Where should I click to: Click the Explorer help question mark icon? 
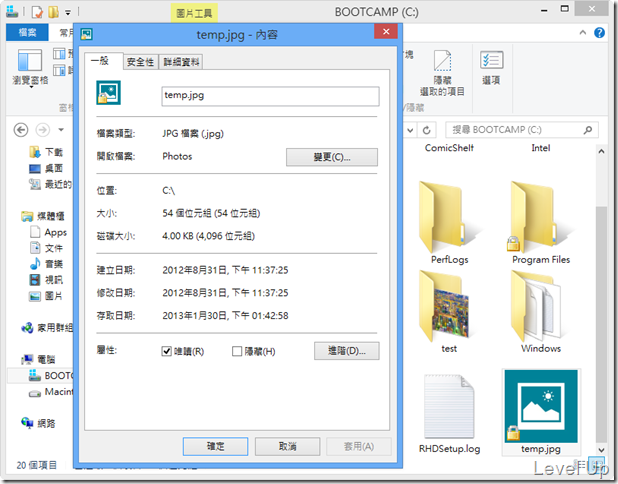click(x=599, y=32)
